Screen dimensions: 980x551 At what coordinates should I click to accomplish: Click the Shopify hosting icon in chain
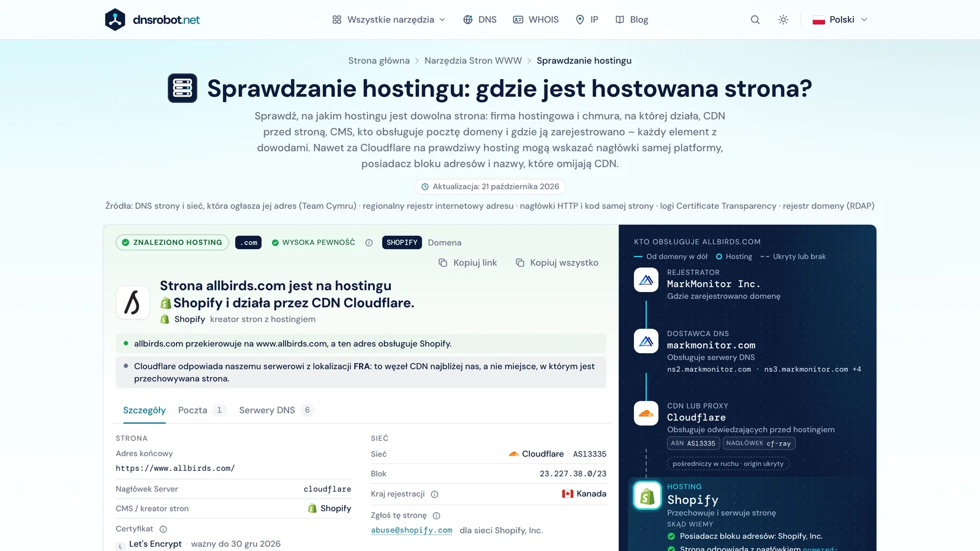click(x=647, y=496)
